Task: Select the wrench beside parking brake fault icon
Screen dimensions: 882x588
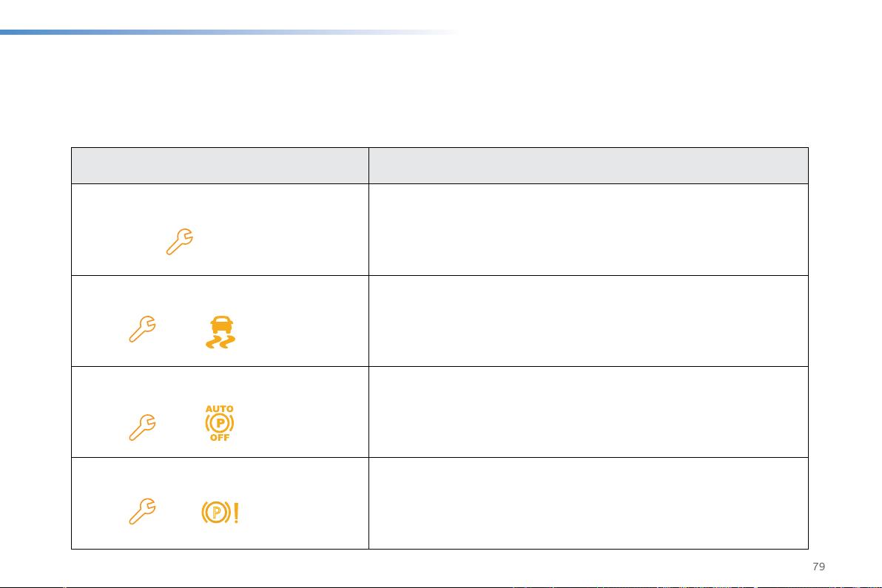Action: 142,511
